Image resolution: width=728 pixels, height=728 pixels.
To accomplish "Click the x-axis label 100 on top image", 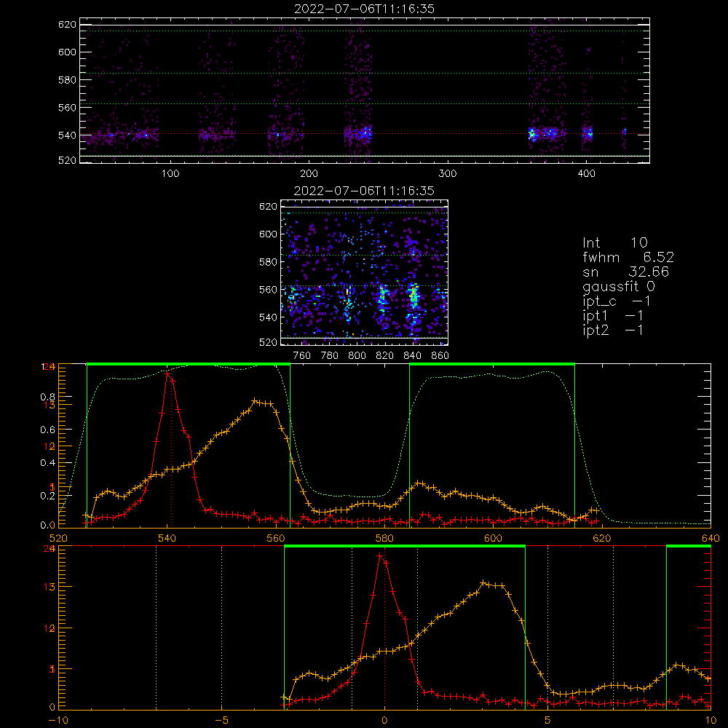I will (170, 174).
